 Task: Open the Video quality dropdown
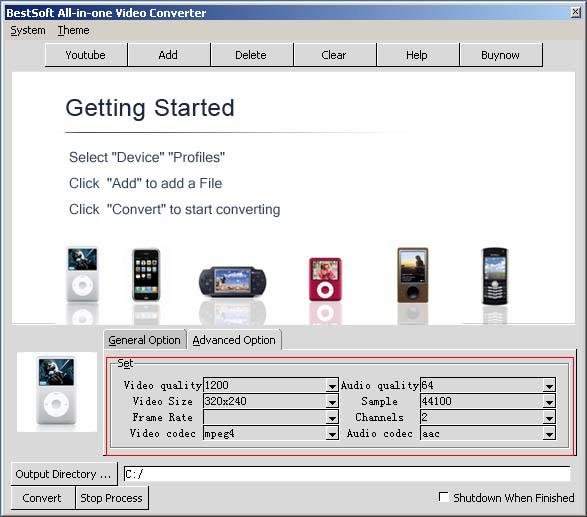click(332, 385)
